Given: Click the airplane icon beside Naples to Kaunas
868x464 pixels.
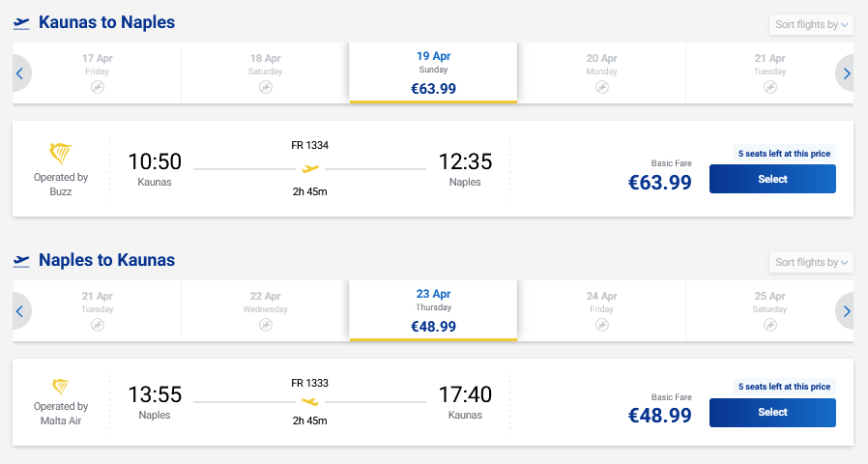Looking at the screenshot, I should [x=21, y=260].
